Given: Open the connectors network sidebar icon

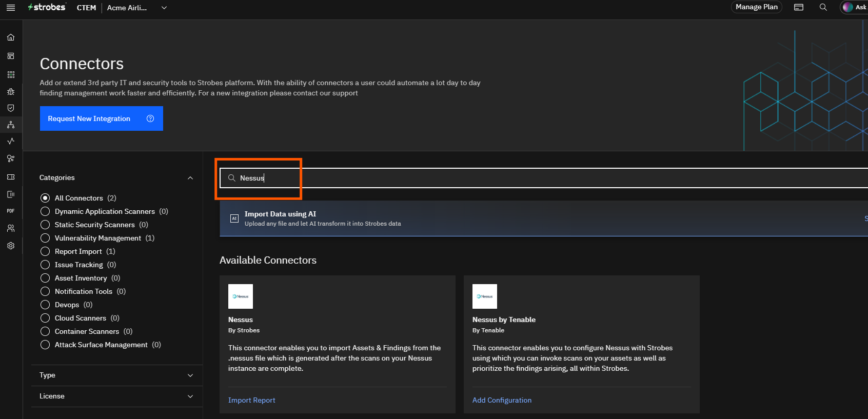Looking at the screenshot, I should point(11,125).
